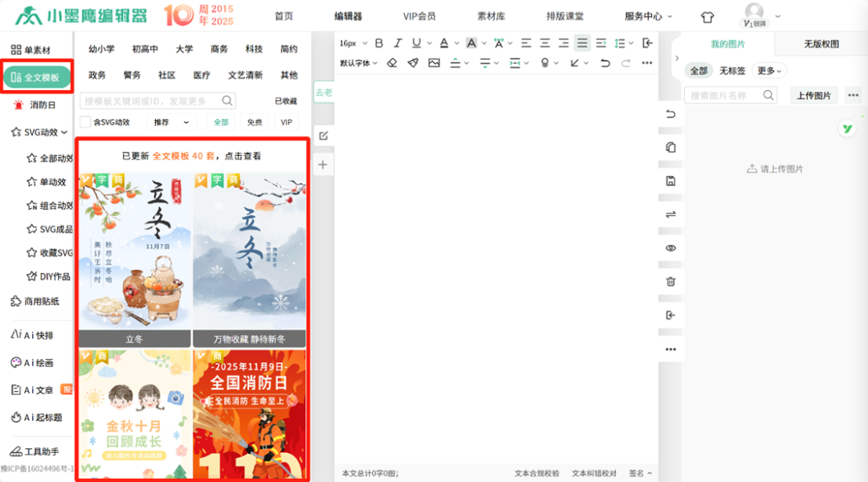Click the eraser clear-format icon

click(392, 63)
